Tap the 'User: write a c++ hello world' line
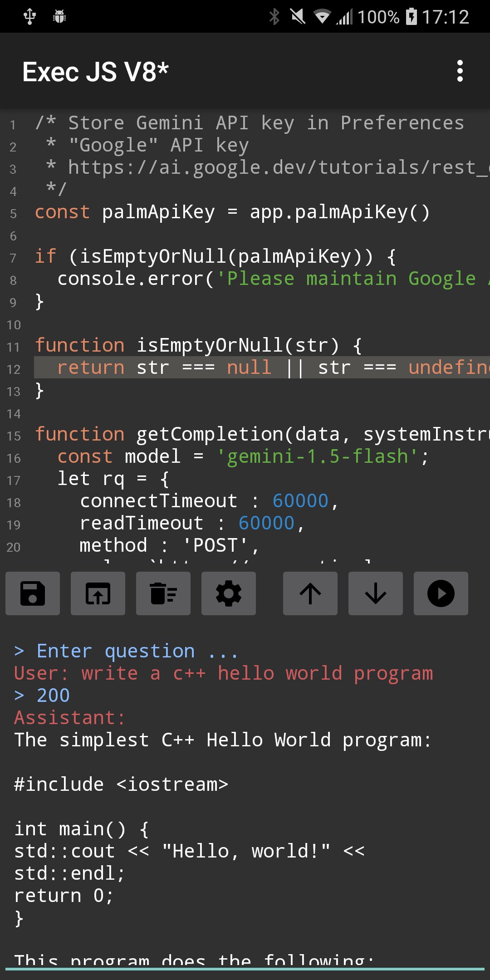 tap(223, 673)
